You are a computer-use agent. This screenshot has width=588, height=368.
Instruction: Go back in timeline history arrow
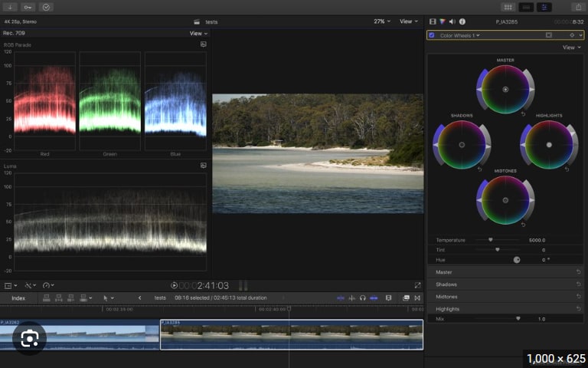pyautogui.click(x=139, y=297)
